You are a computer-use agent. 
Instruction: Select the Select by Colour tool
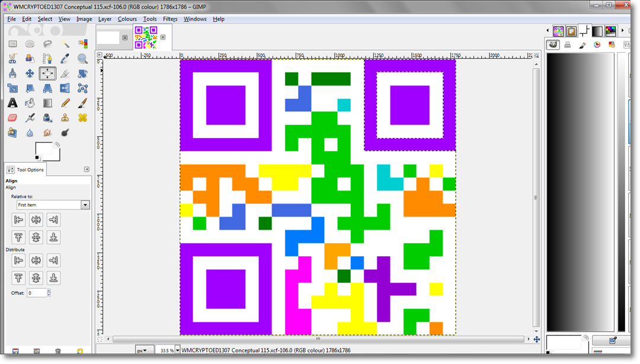click(83, 44)
